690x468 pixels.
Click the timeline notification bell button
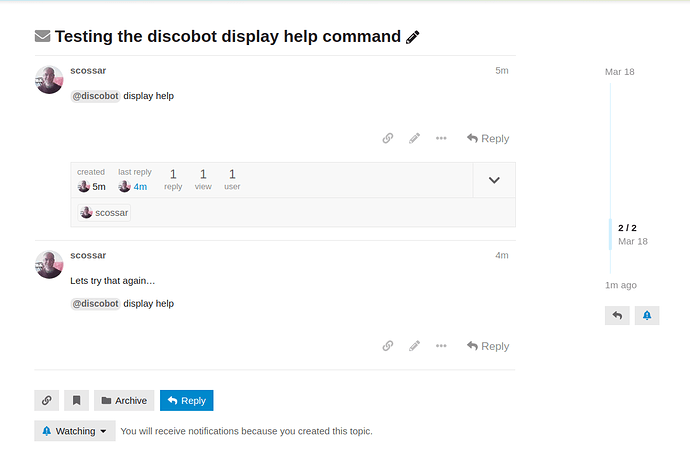(647, 315)
